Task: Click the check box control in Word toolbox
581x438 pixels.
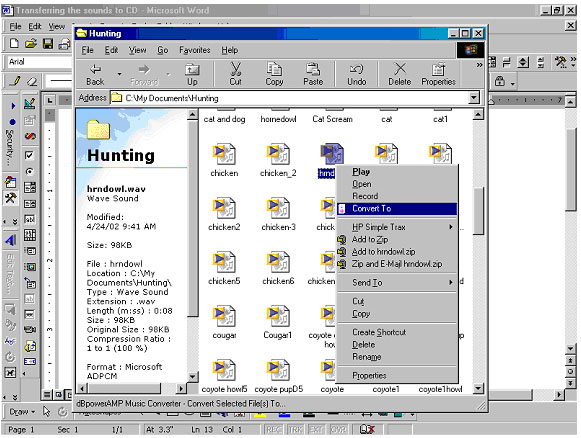Action: pyautogui.click(x=29, y=155)
